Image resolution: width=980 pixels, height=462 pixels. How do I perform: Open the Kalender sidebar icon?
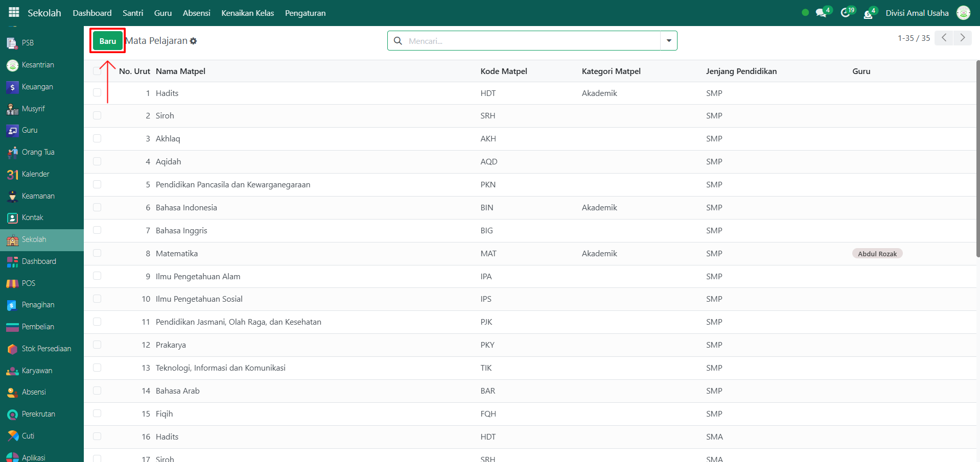(12, 175)
